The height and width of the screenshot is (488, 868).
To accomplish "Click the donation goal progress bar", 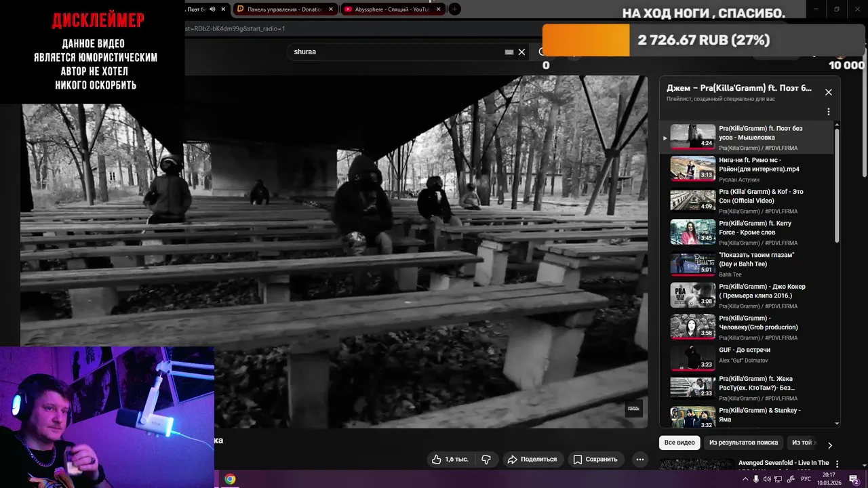I will point(704,40).
